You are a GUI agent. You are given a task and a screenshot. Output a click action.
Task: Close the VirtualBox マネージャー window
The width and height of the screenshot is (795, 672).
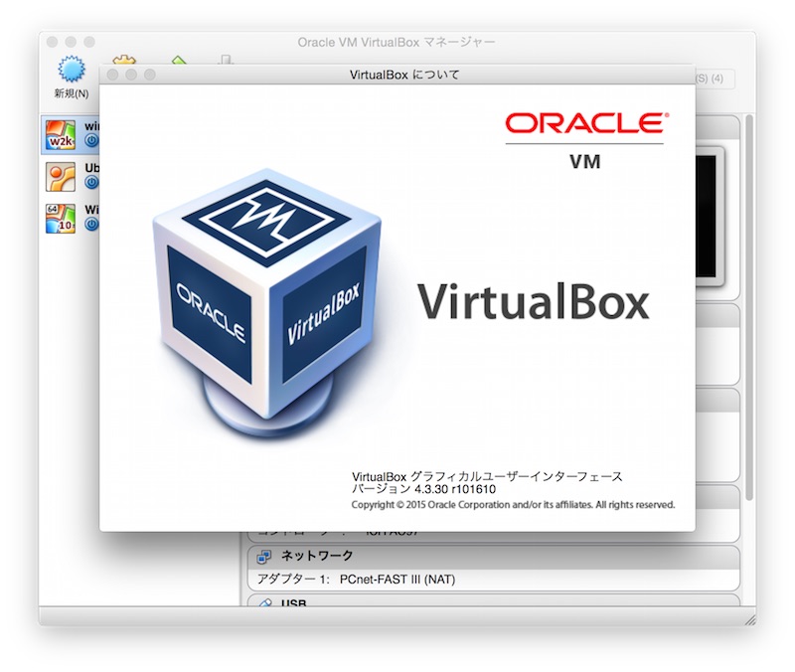click(x=53, y=42)
